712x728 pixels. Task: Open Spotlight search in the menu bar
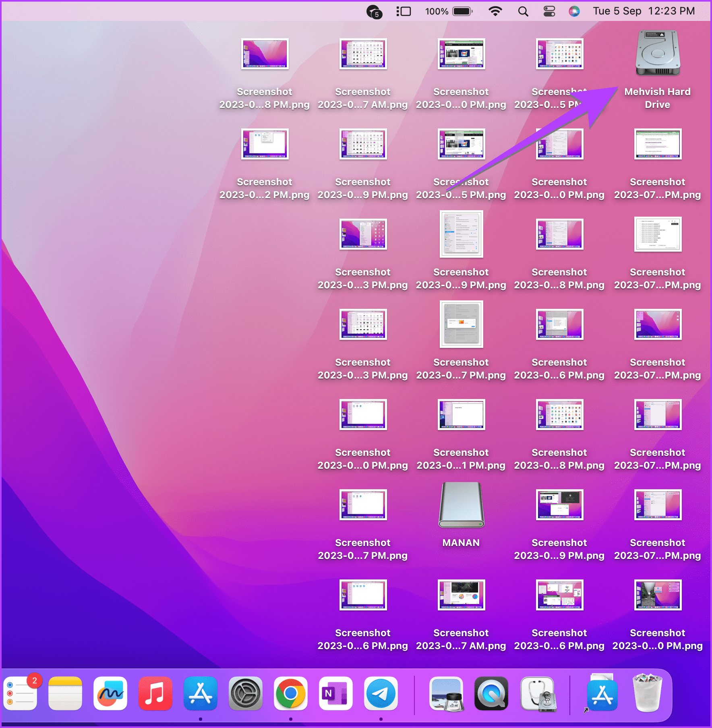[523, 11]
